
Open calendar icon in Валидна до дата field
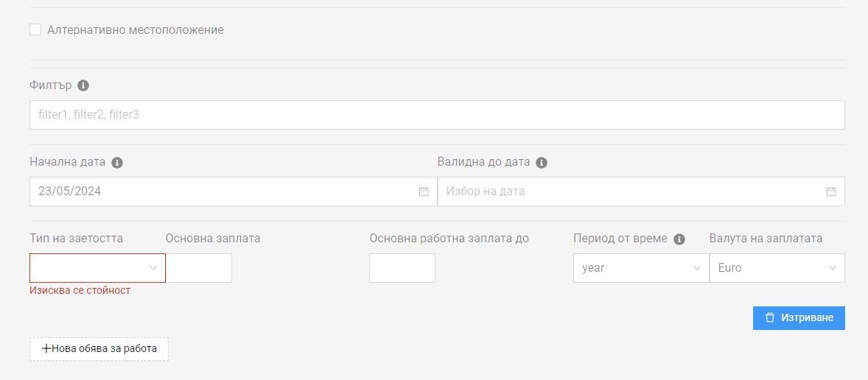coord(831,191)
